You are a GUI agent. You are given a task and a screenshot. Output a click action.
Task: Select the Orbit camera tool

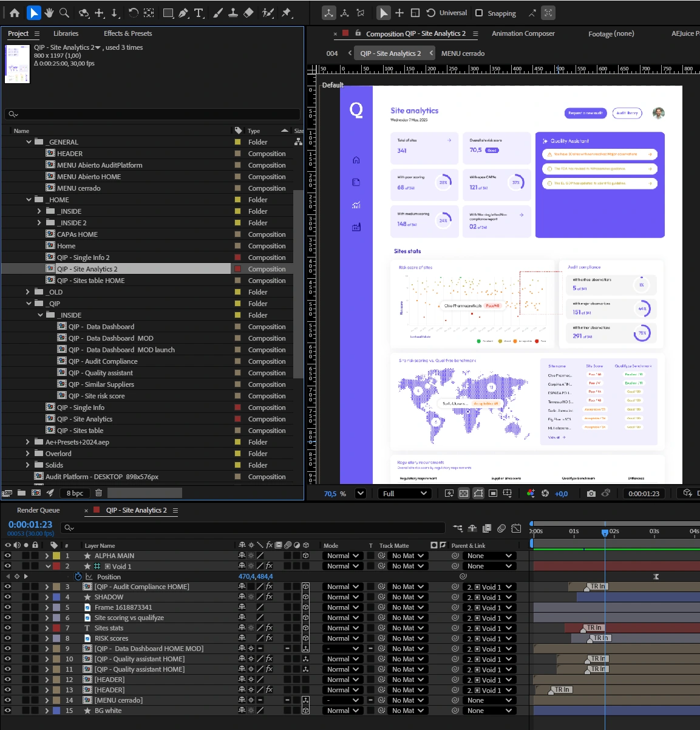84,12
